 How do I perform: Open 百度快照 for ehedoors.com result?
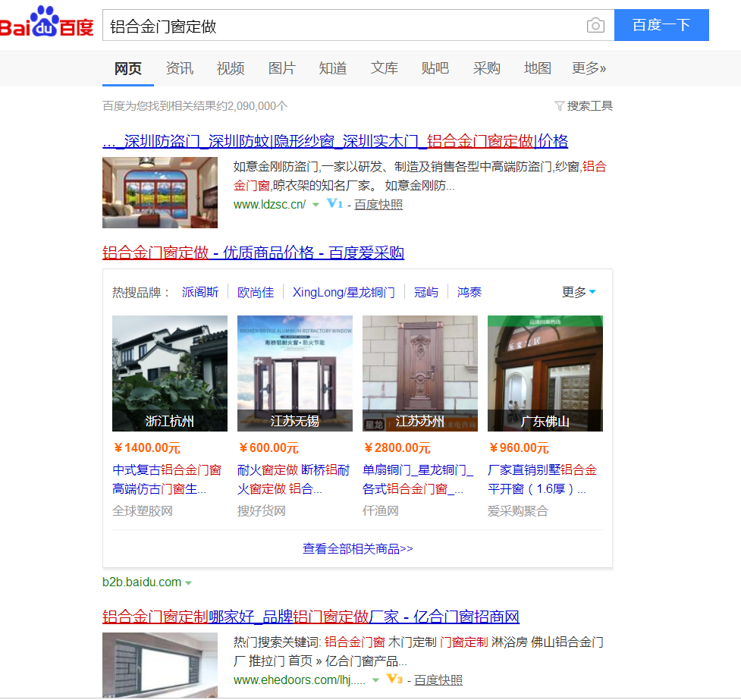438,680
